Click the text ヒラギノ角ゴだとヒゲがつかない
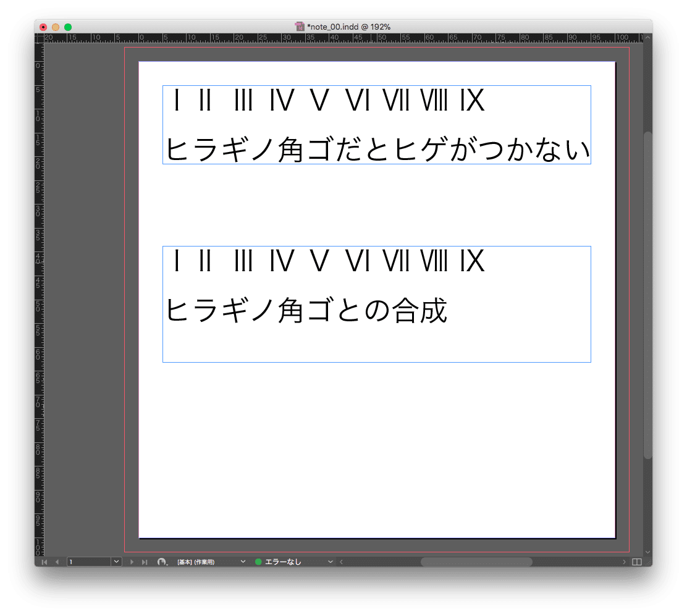 (378, 150)
